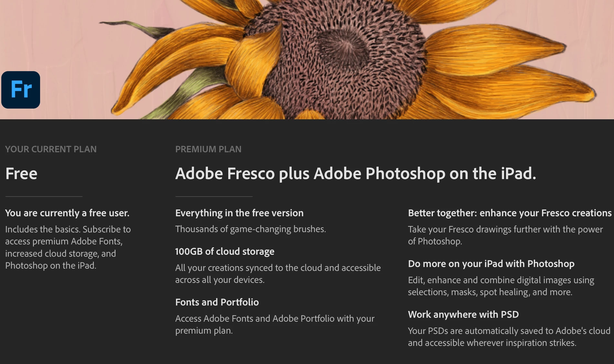Select the PREMIUM PLAN label
This screenshot has width=614, height=364.
tap(208, 149)
